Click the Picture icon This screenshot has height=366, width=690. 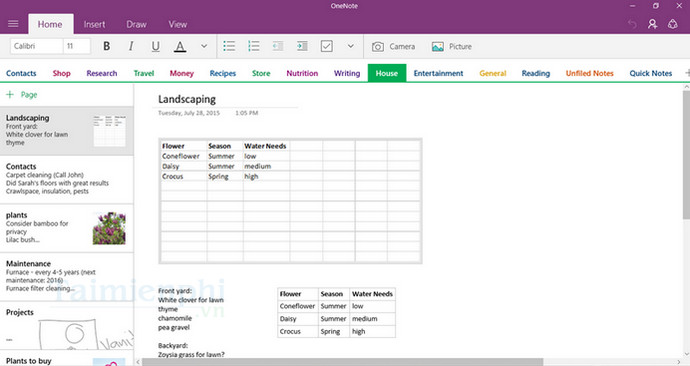437,47
